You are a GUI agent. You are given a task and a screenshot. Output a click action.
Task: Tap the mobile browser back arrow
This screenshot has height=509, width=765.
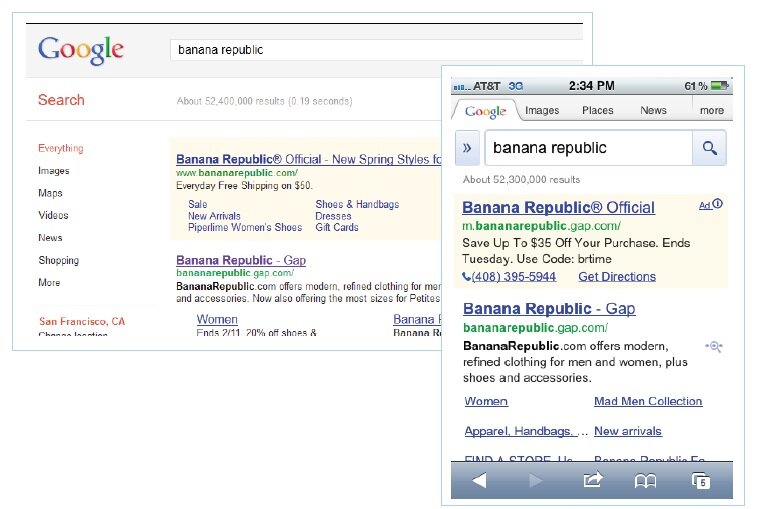479,481
